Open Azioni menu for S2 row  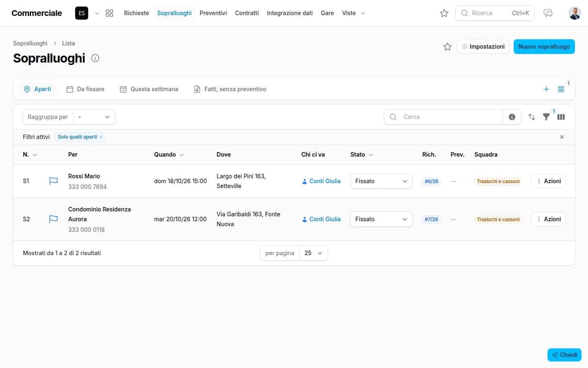(x=548, y=219)
